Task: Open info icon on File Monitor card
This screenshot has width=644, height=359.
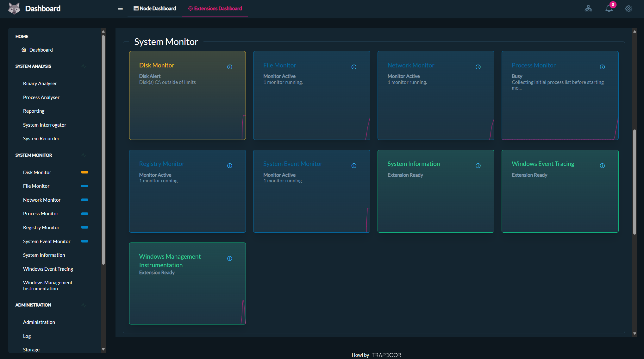Action: point(354,67)
